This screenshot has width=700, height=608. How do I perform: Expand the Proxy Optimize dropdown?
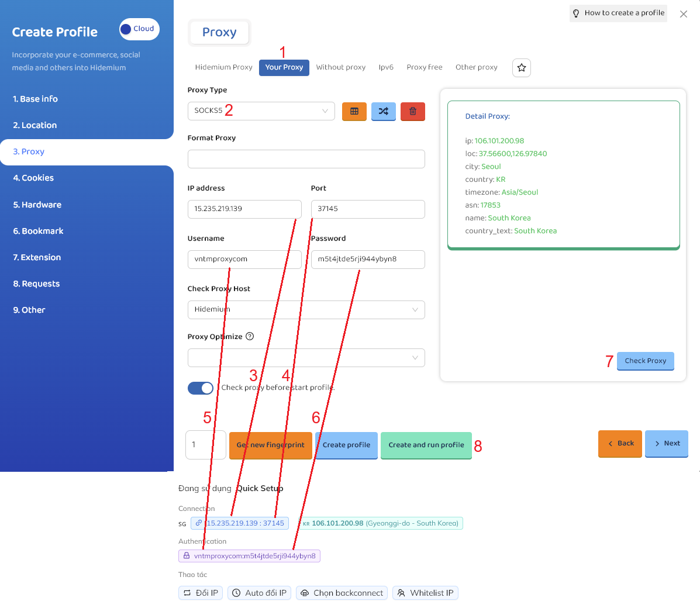306,358
